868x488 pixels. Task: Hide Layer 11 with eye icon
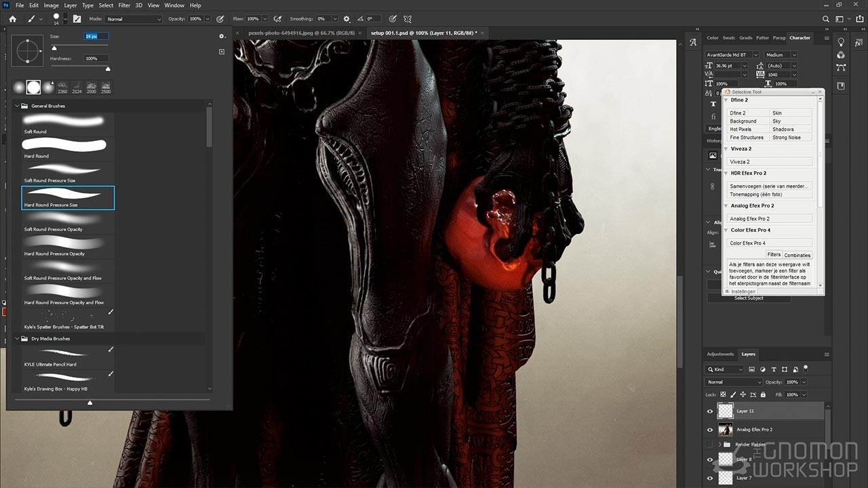coord(710,411)
